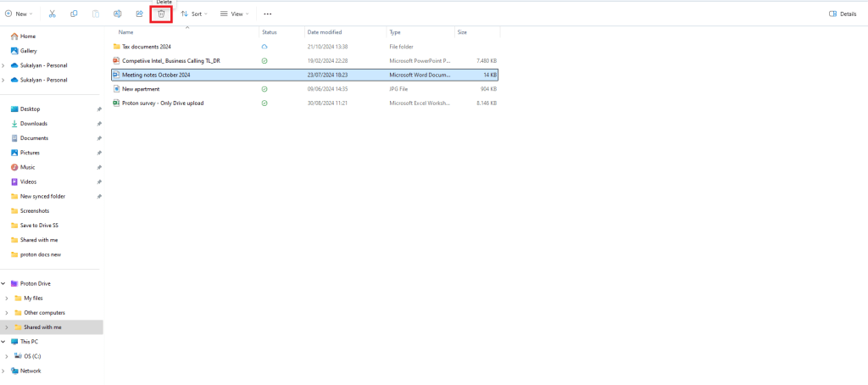This screenshot has width=868, height=385.
Task: Click the Tax documents 2024 folder icon
Action: (x=116, y=47)
